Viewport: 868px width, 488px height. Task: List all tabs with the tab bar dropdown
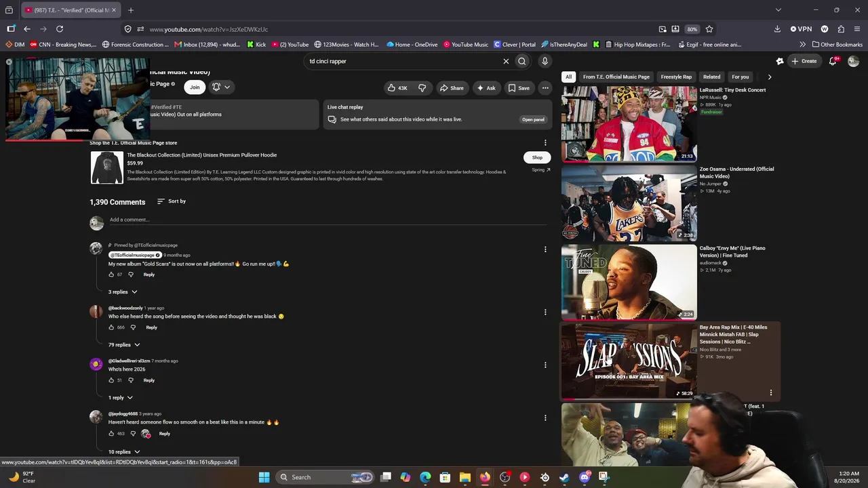click(778, 10)
